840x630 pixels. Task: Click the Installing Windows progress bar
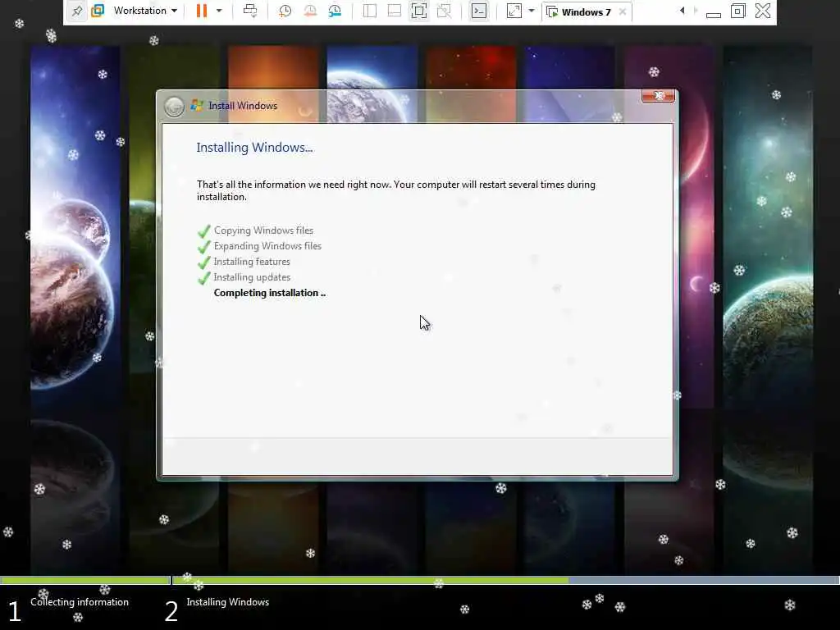pyautogui.click(x=505, y=580)
